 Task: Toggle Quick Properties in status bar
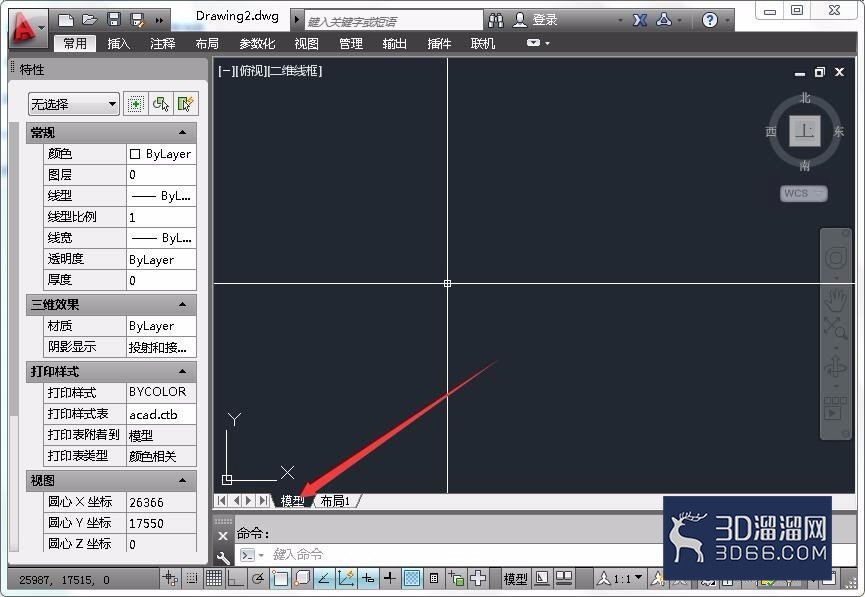[x=434, y=578]
